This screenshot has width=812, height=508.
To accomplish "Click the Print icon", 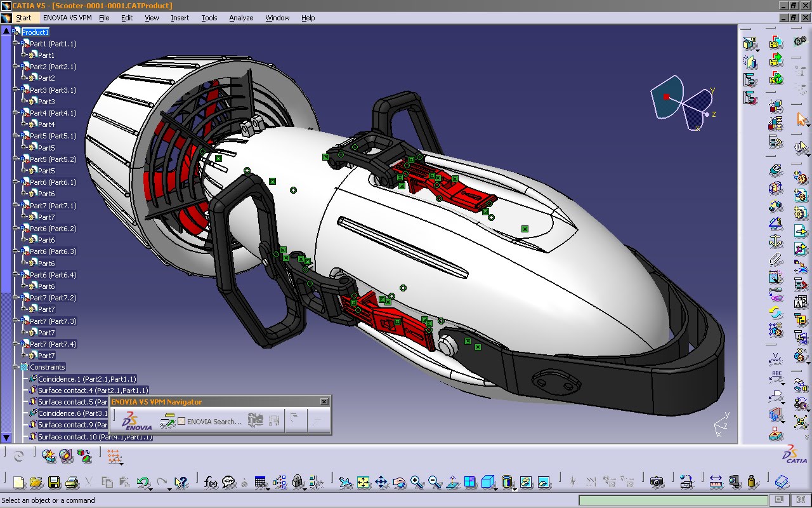I will [71, 481].
